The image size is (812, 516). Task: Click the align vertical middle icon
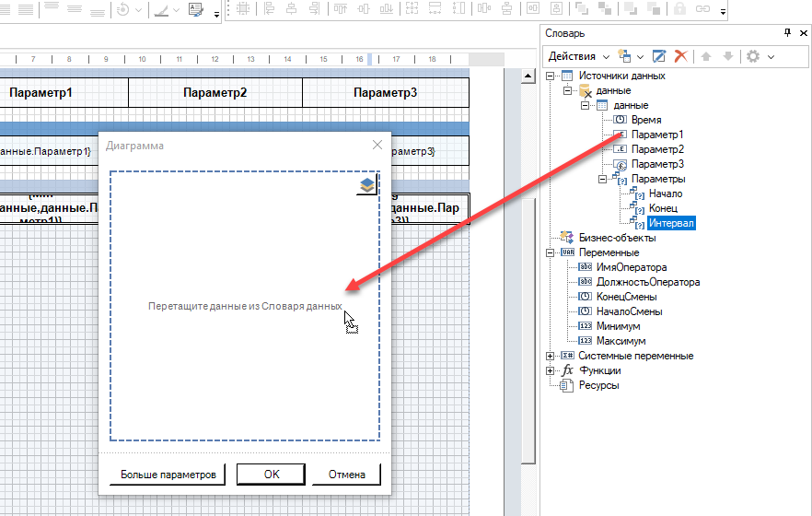(x=364, y=8)
